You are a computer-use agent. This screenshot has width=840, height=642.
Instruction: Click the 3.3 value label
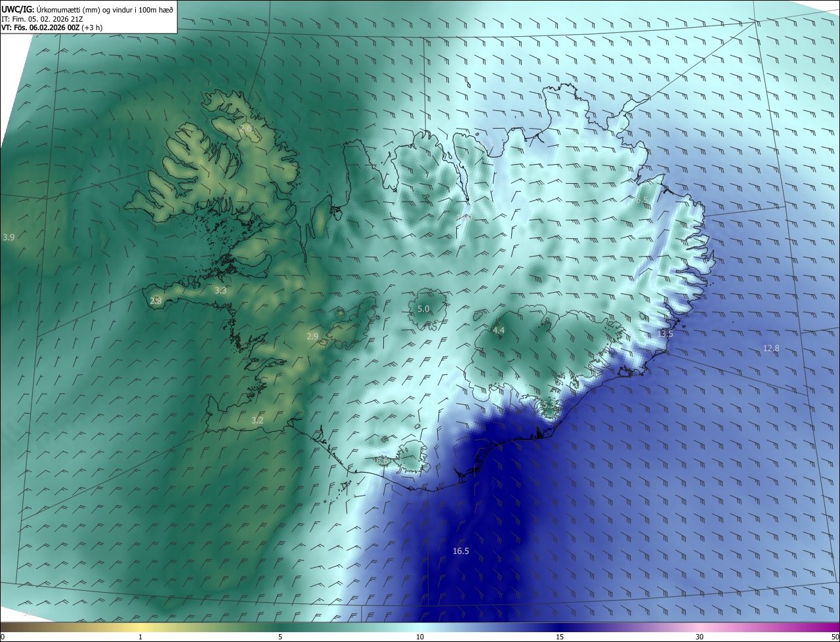pyautogui.click(x=220, y=290)
